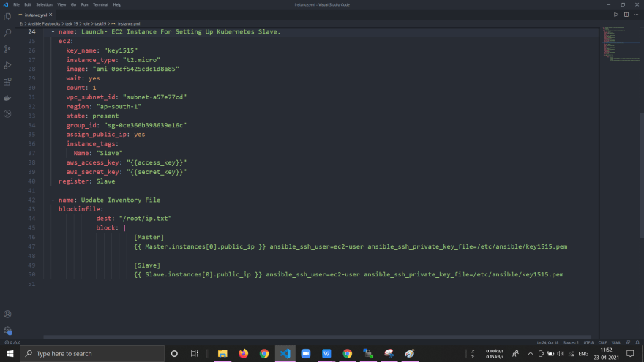Open the Windows Action Center notifications
The height and width of the screenshot is (362, 644).
[x=630, y=353]
